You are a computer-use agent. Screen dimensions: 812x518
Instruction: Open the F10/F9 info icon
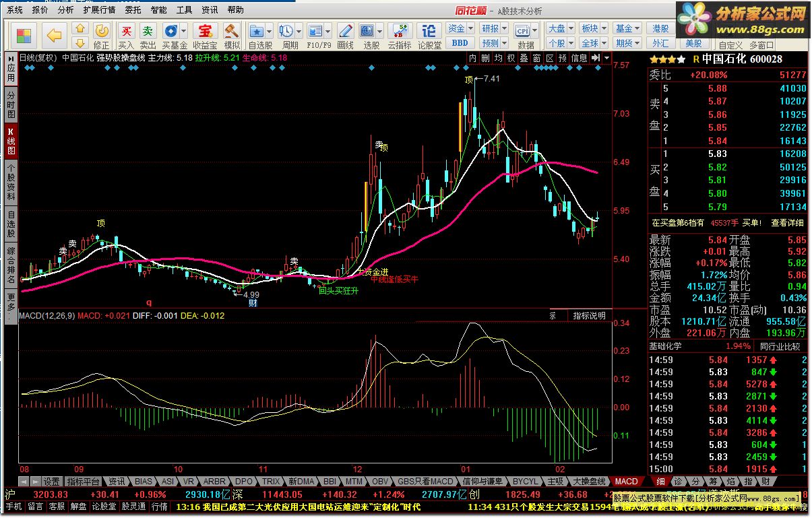[x=315, y=30]
